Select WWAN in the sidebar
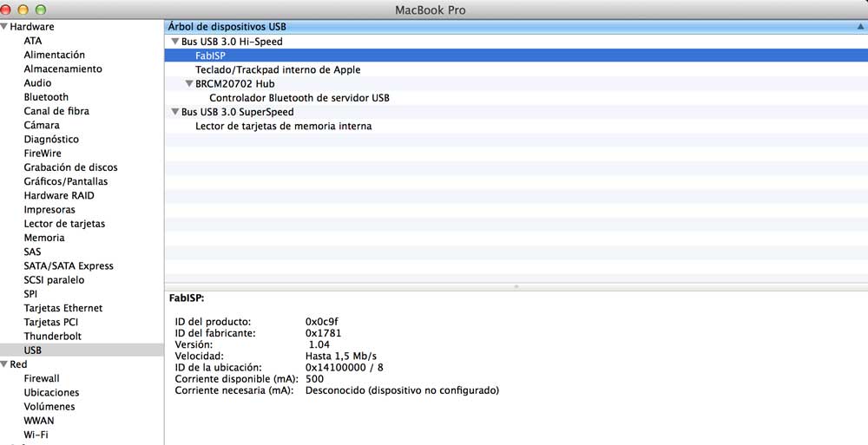 [39, 421]
